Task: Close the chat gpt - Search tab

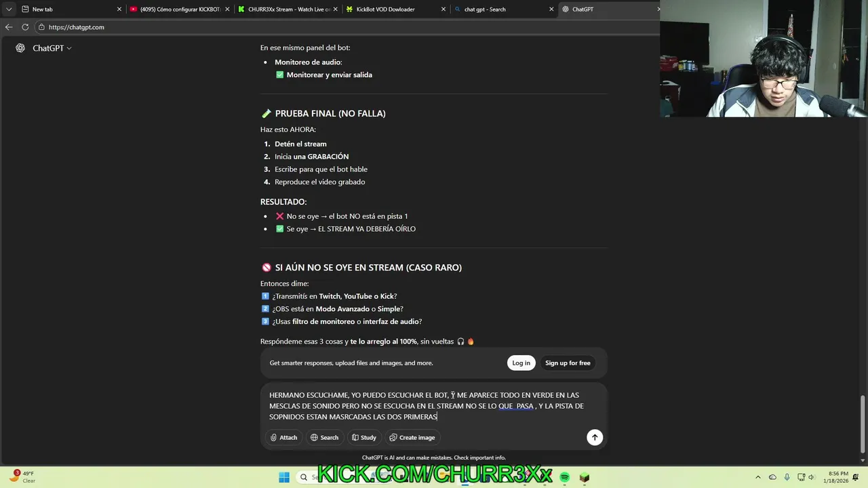Action: click(x=551, y=9)
